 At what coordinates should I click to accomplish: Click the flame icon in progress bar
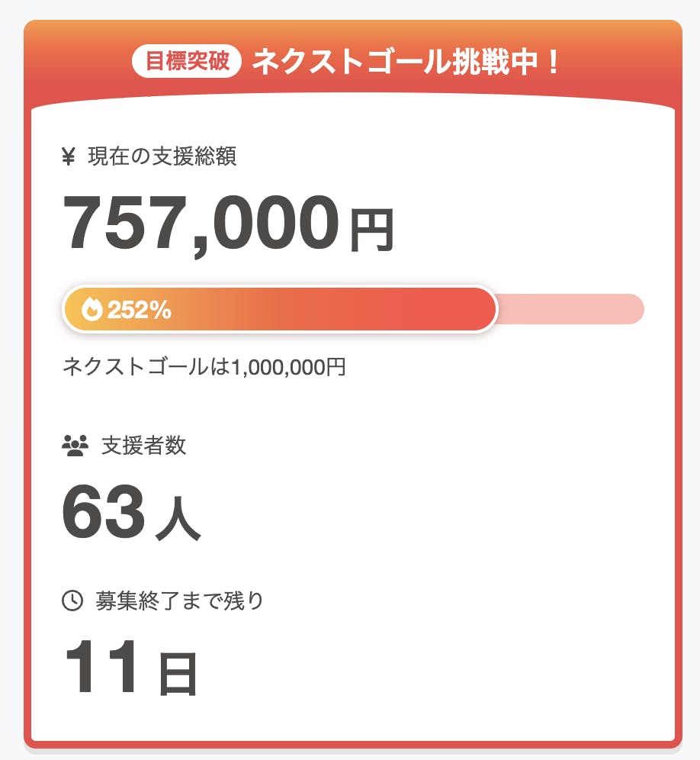click(x=92, y=310)
